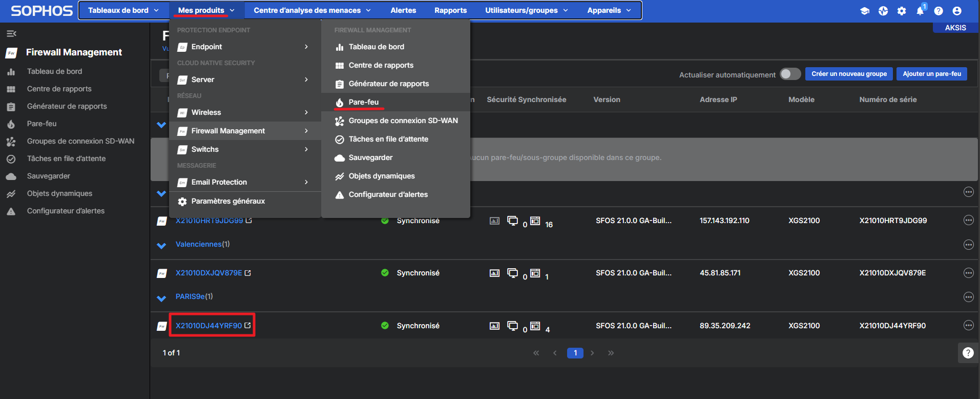
Task: Open the Rapports menu item
Action: (451, 10)
